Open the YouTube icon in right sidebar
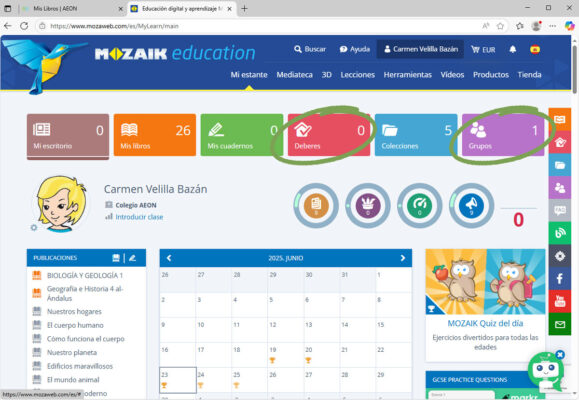The image size is (579, 400). [x=559, y=301]
